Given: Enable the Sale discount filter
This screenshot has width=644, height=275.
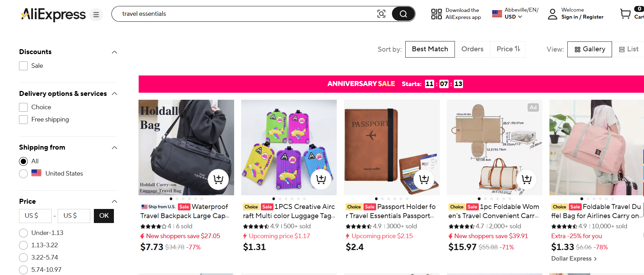Looking at the screenshot, I should (x=23, y=66).
